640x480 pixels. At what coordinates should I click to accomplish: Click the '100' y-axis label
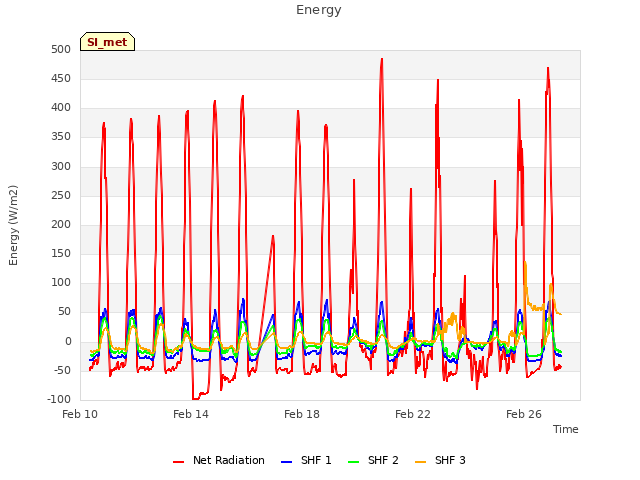(x=61, y=282)
